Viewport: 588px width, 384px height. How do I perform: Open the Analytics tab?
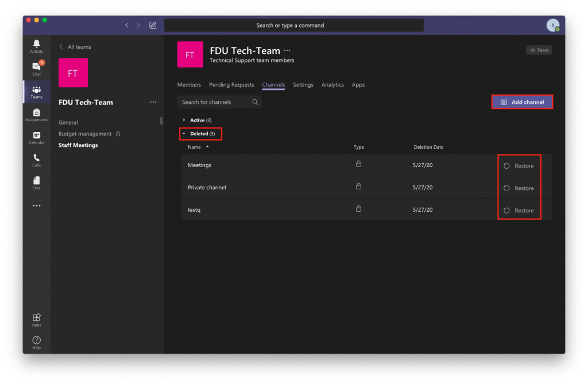tap(332, 85)
